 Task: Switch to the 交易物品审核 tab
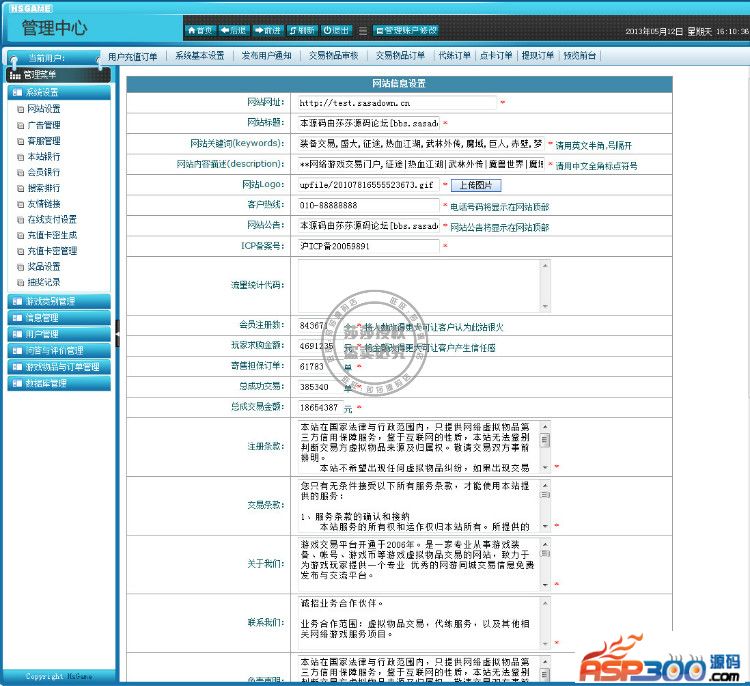[x=333, y=55]
